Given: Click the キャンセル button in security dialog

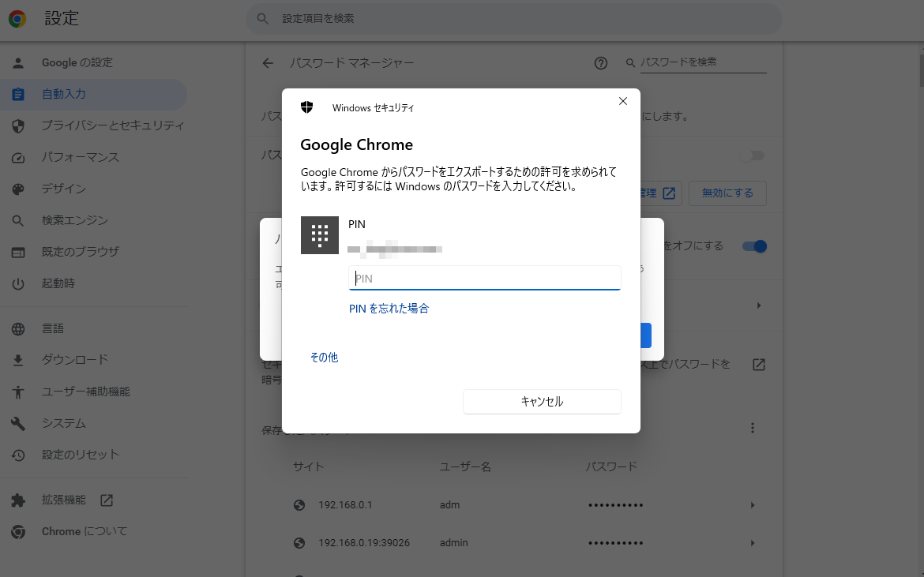Looking at the screenshot, I should click(x=542, y=402).
